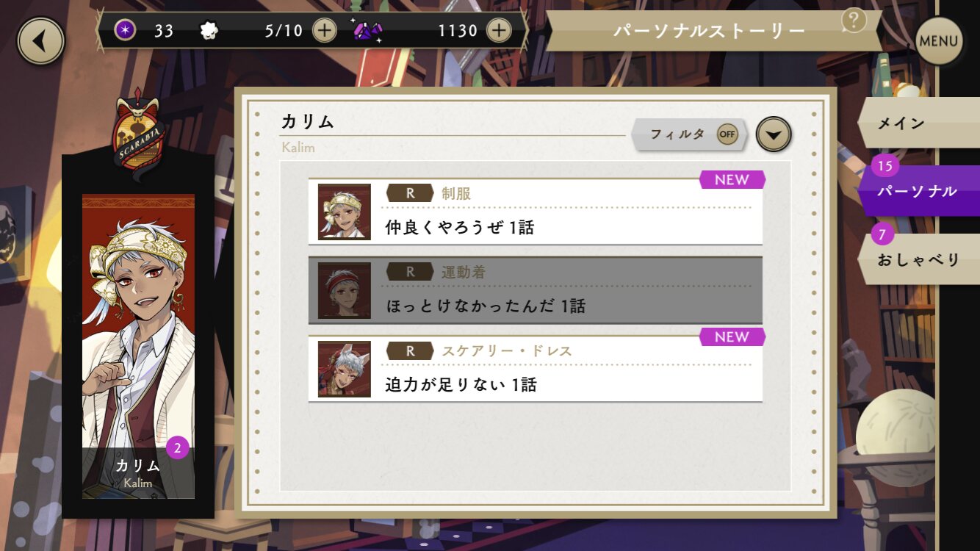Tap the white lesson-point icon beside 5/10
The width and height of the screenshot is (980, 551).
pyautogui.click(x=210, y=30)
